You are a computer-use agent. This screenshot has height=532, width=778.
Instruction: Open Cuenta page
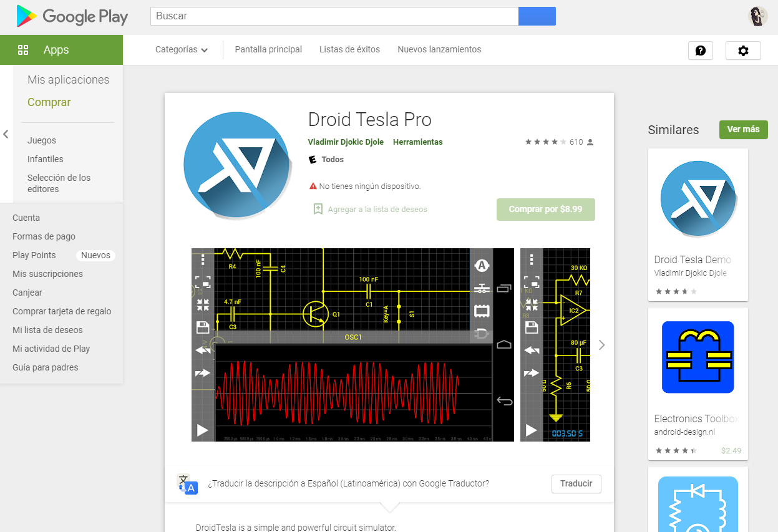pos(26,218)
